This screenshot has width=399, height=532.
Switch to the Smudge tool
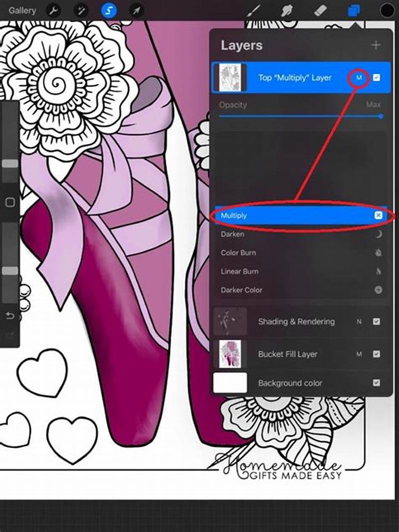point(288,10)
